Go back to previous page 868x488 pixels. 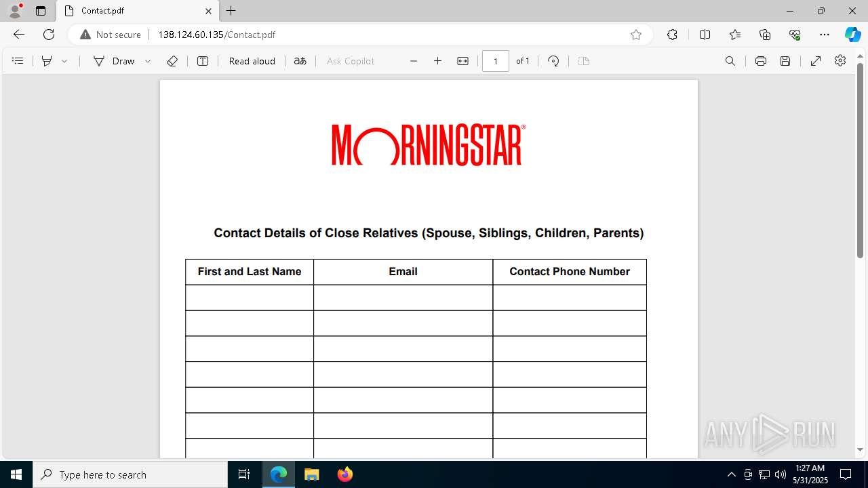(19, 35)
